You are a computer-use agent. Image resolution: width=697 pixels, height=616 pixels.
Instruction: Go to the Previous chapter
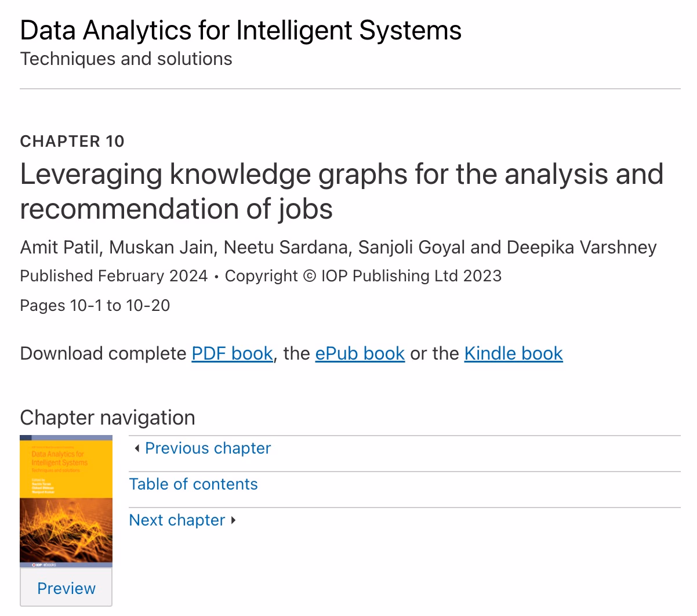click(208, 448)
